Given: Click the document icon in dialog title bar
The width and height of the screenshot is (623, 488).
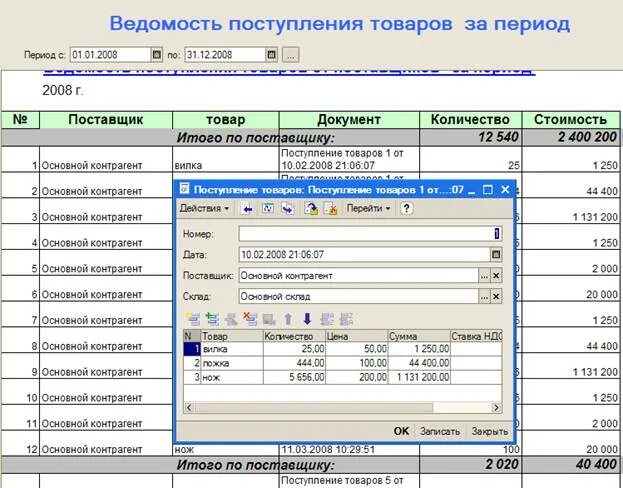Looking at the screenshot, I should click(x=184, y=188).
